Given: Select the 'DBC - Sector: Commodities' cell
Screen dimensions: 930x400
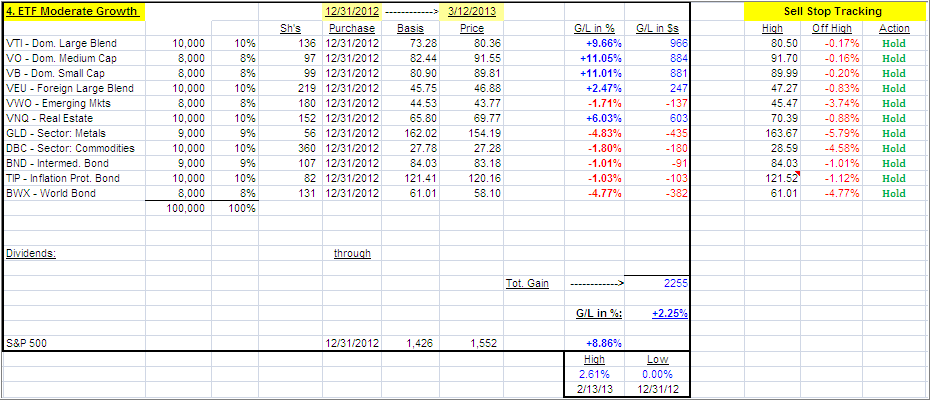Looking at the screenshot, I should pyautogui.click(x=74, y=148).
